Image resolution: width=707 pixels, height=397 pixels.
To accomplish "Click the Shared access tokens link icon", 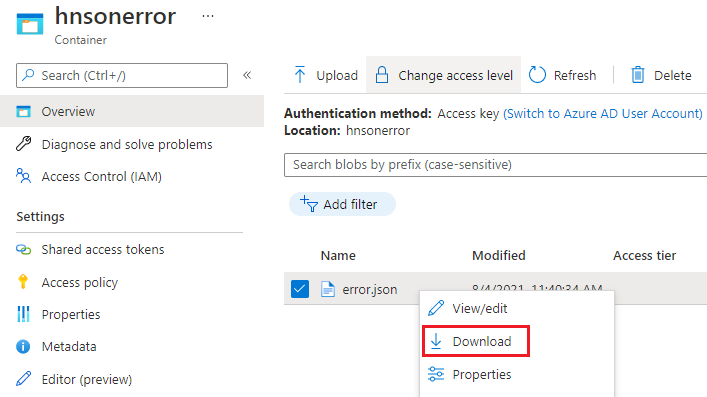I will [23, 249].
